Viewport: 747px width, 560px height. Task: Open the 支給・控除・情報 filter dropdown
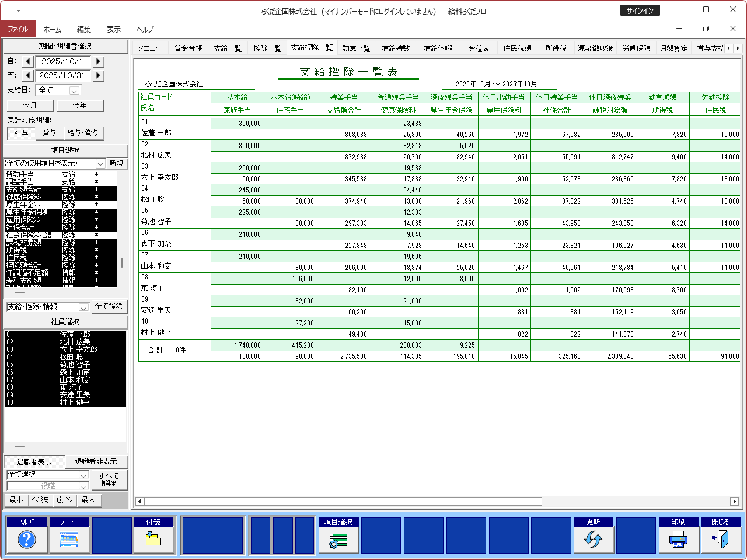(x=83, y=307)
